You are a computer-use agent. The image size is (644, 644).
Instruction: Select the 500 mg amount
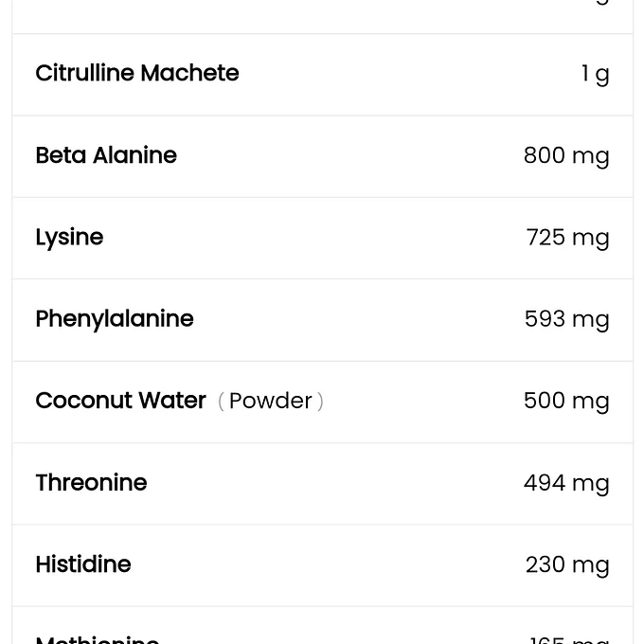coord(565,401)
